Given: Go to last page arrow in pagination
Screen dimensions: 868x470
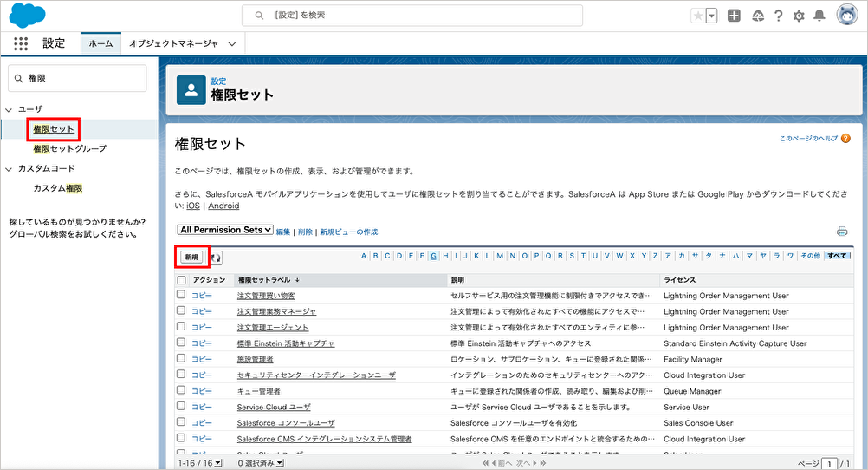Looking at the screenshot, I should pyautogui.click(x=543, y=463).
